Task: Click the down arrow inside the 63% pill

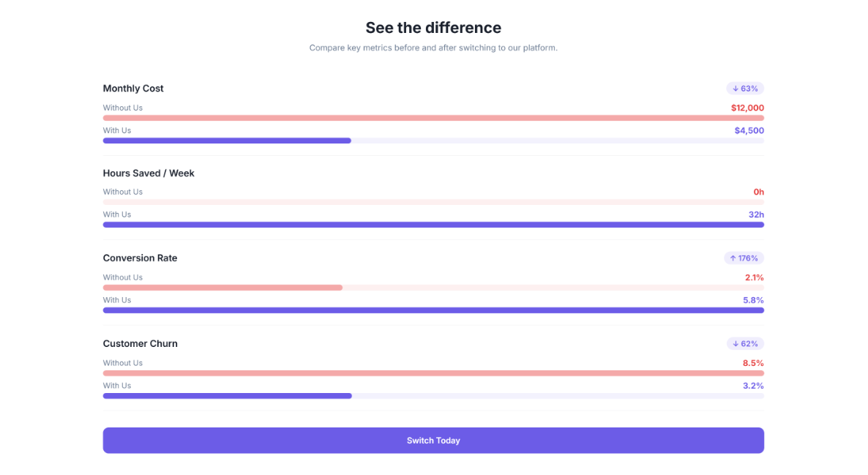Action: 735,88
